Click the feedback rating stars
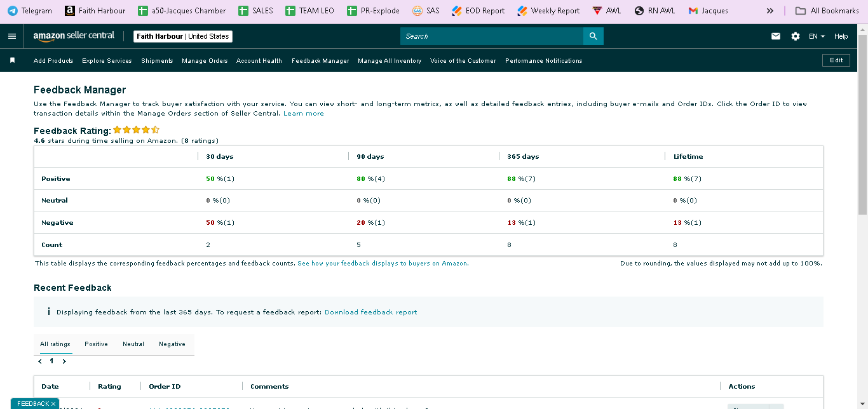The image size is (868, 409). pos(136,130)
